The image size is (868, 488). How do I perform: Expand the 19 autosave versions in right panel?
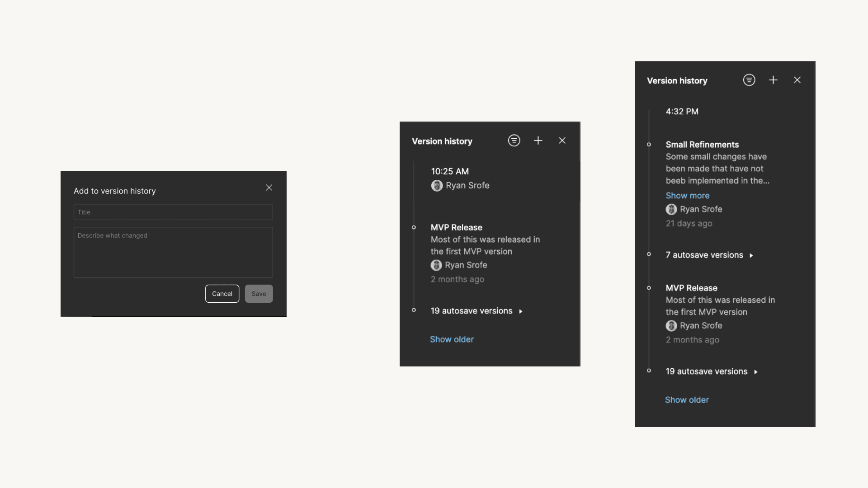(756, 371)
